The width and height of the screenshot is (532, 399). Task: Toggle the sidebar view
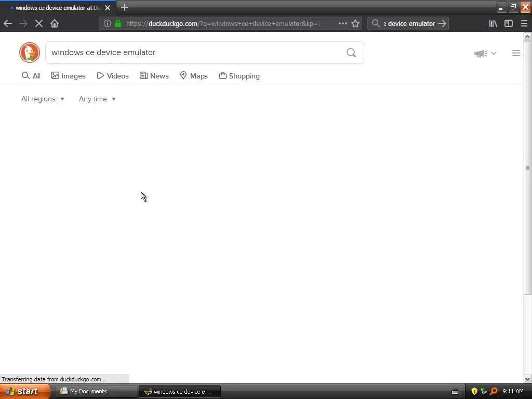pyautogui.click(x=508, y=23)
